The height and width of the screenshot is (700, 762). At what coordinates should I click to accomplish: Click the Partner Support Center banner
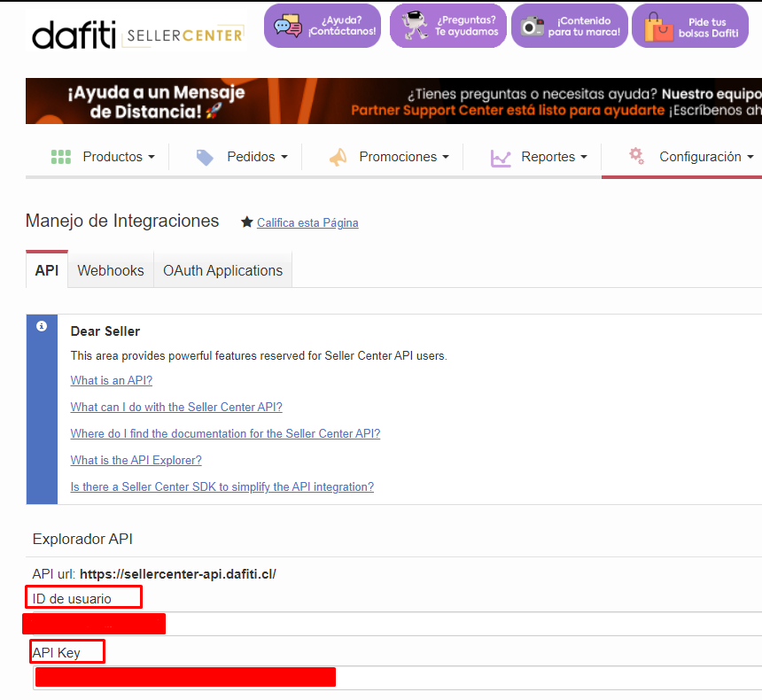click(393, 101)
